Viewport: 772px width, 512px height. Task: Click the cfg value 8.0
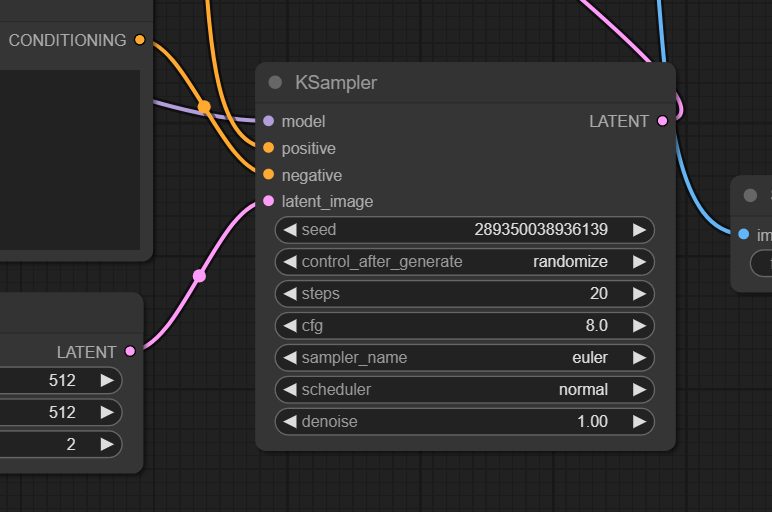596,325
